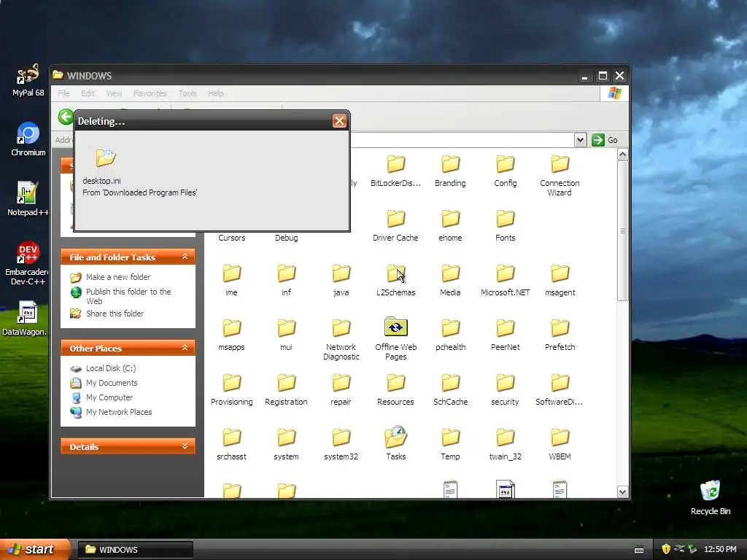
Task: Select the Resources folder
Action: (x=395, y=389)
